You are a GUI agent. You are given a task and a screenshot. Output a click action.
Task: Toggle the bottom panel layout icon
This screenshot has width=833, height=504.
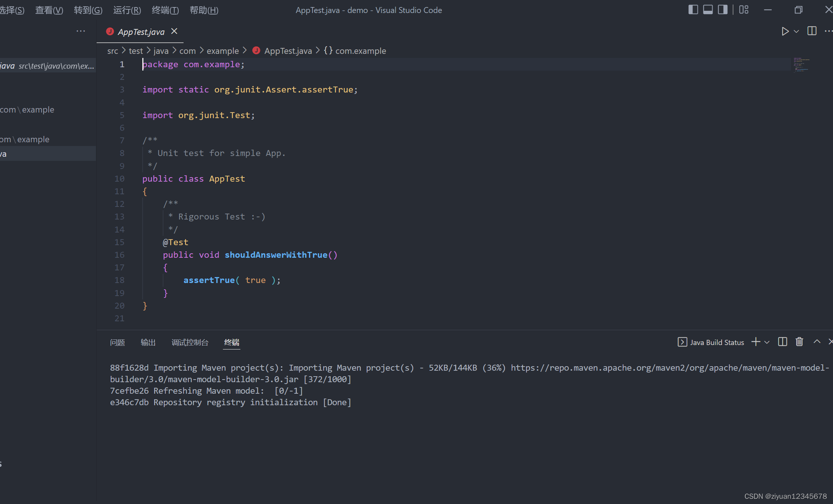708,10
